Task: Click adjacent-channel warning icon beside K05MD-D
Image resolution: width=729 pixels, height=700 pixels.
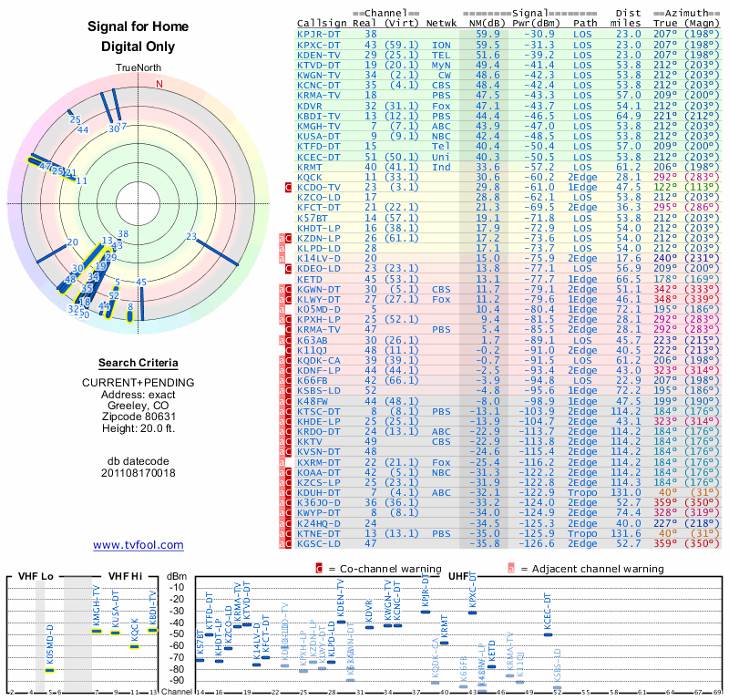Action: click(x=282, y=310)
